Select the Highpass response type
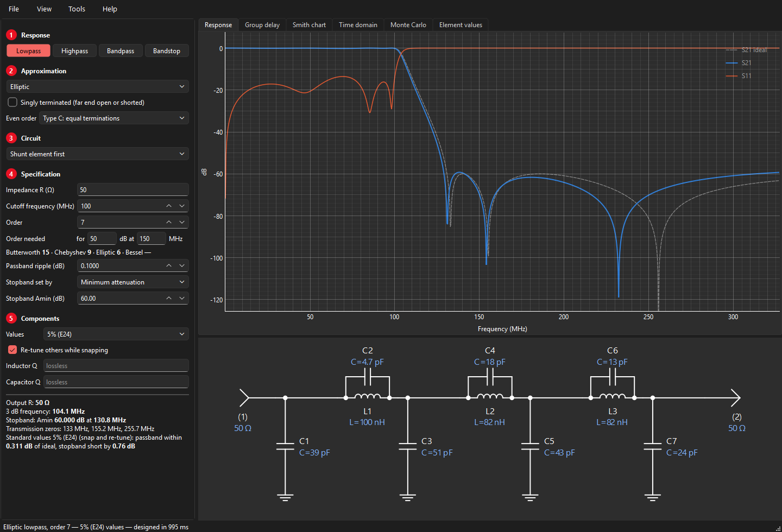The image size is (782, 532). (x=74, y=50)
